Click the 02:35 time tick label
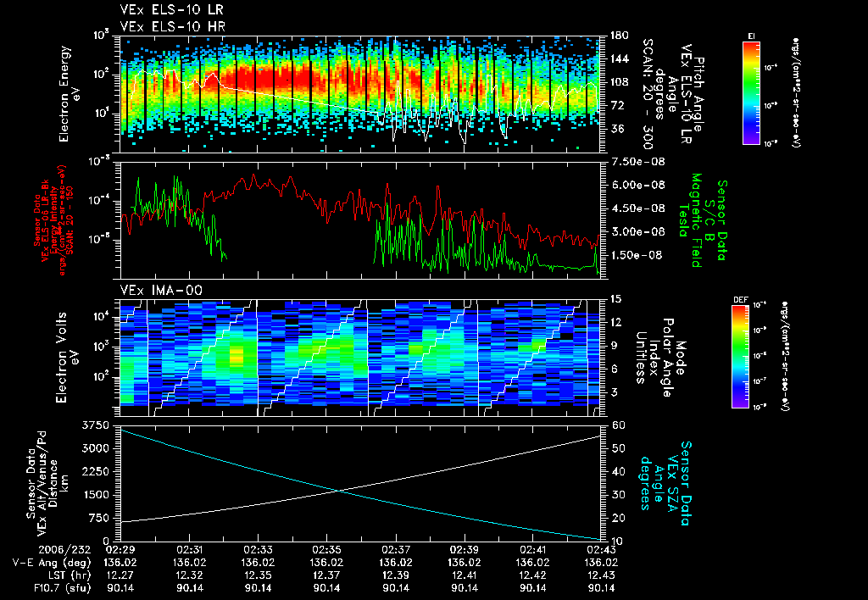Image resolution: width=868 pixels, height=600 pixels. click(326, 550)
